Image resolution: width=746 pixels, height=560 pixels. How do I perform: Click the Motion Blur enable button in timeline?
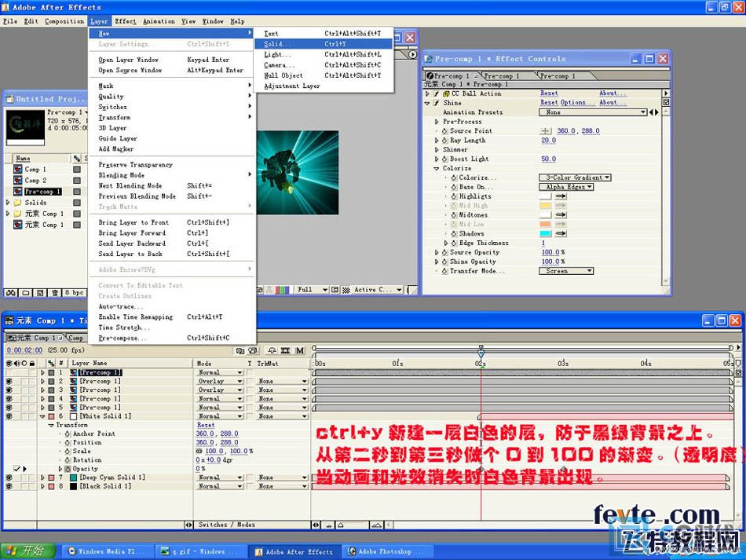(299, 350)
